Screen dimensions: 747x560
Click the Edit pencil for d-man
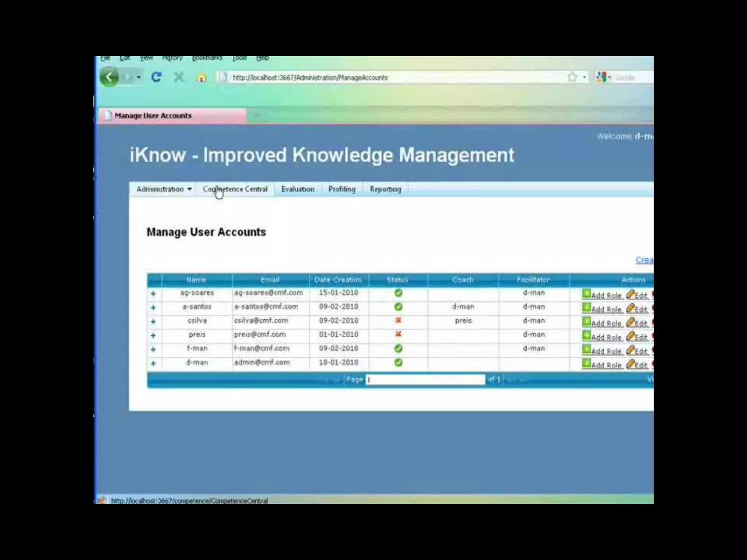pos(631,364)
